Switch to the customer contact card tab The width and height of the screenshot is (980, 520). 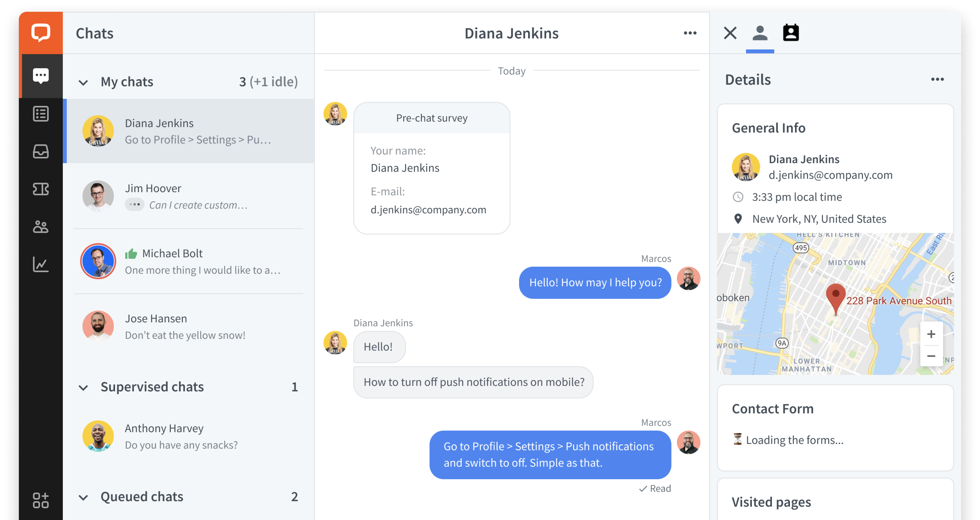point(791,33)
